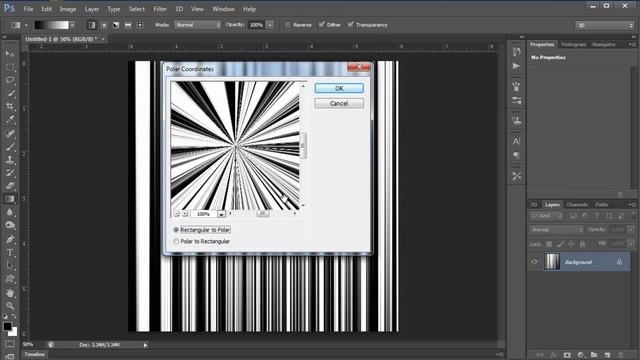Select the Blur tool

(x=10, y=212)
